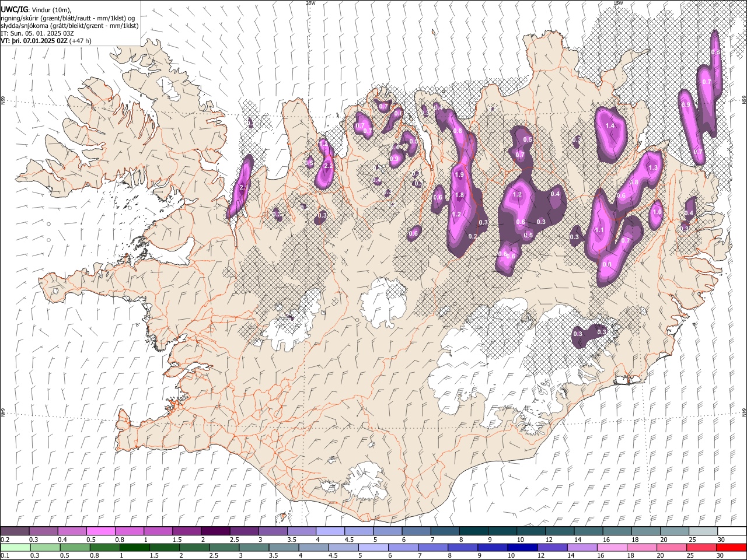Image resolution: width=747 pixels, height=560 pixels.
Task: Click the 2.1 snowfall value on the west coast
Action: pos(243,188)
